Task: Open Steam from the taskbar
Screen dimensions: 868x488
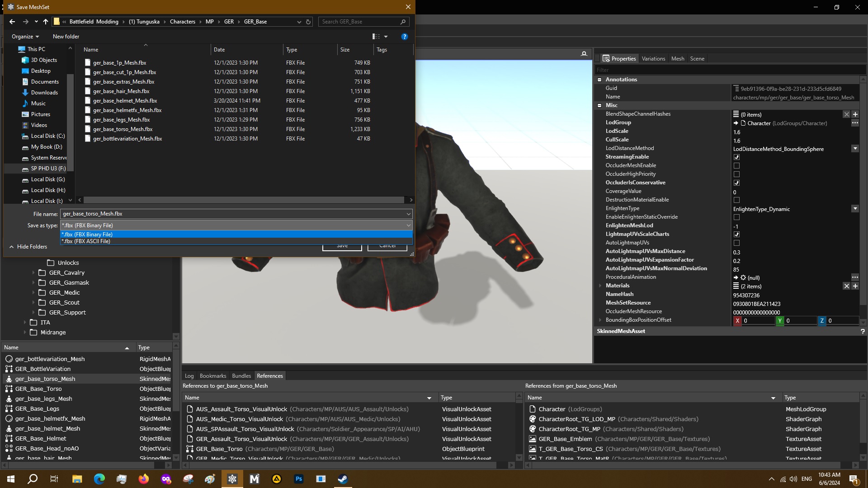Action: 343,479
